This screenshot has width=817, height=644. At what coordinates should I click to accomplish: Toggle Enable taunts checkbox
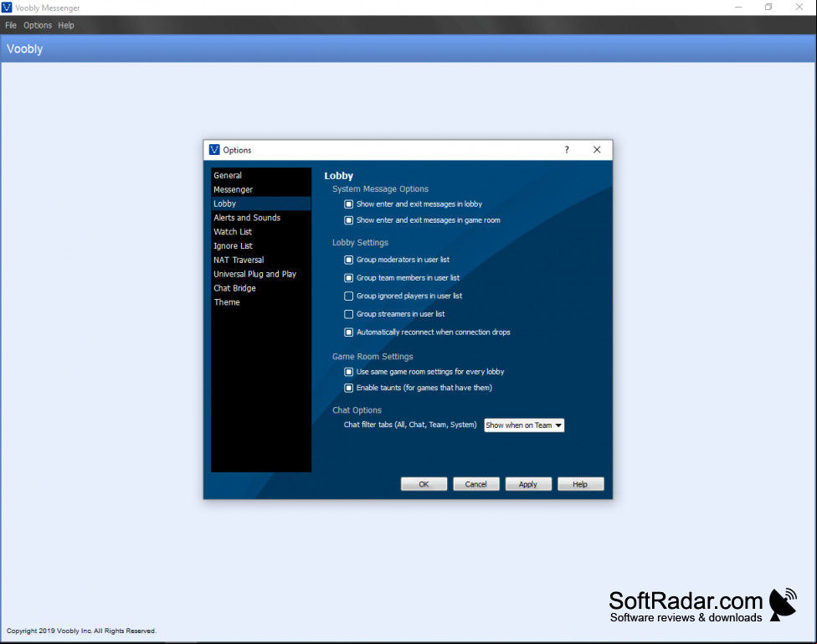coord(348,388)
